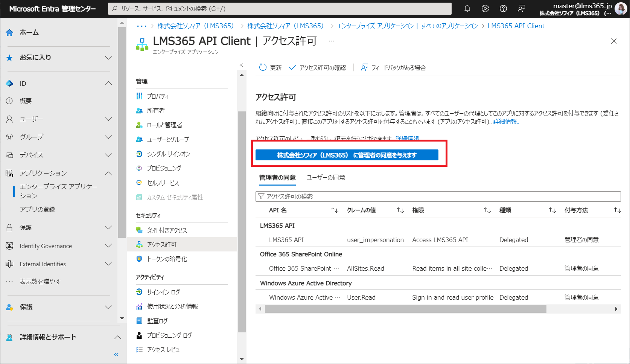
Task: Sort by クレームの値 column arrows
Action: 400,210
